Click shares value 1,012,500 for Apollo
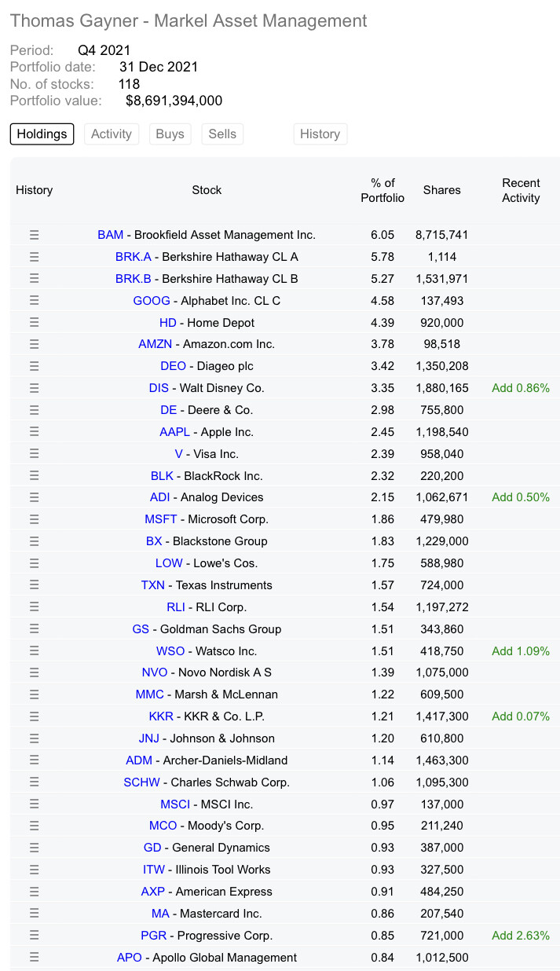 442,958
